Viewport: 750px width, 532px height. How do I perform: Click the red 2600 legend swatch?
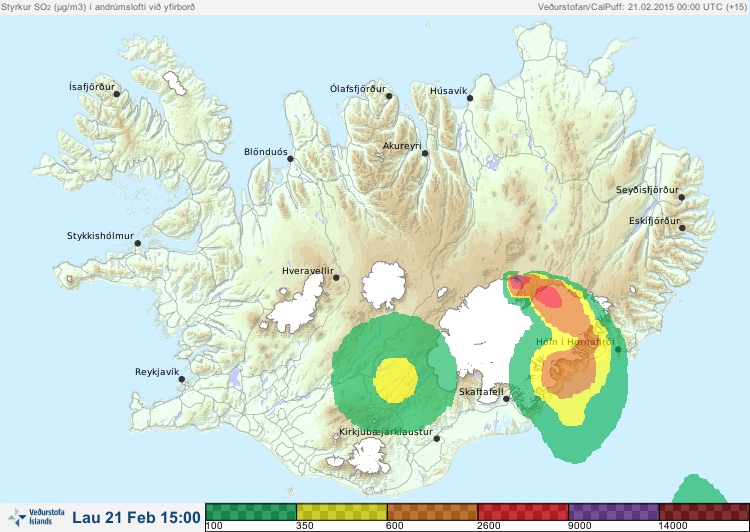click(523, 512)
